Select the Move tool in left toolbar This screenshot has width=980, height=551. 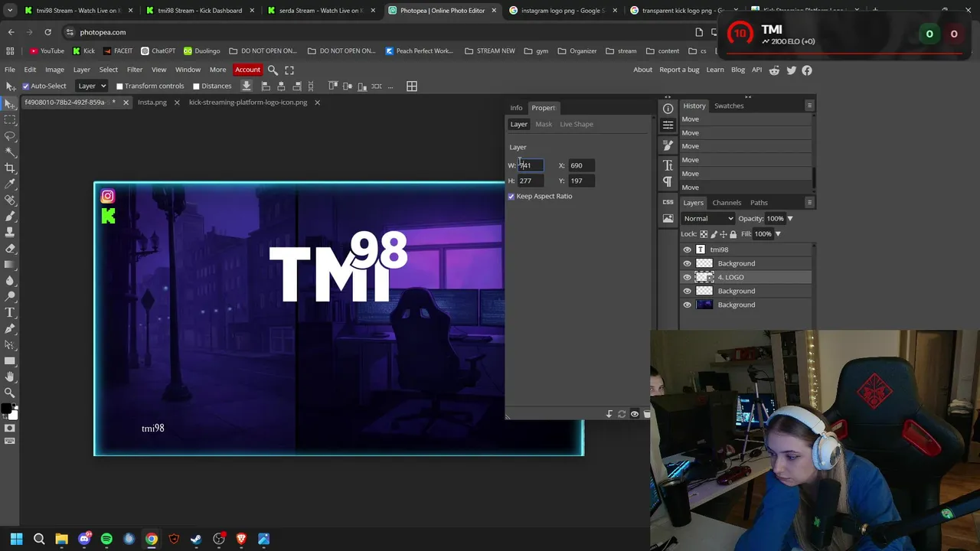pyautogui.click(x=10, y=103)
